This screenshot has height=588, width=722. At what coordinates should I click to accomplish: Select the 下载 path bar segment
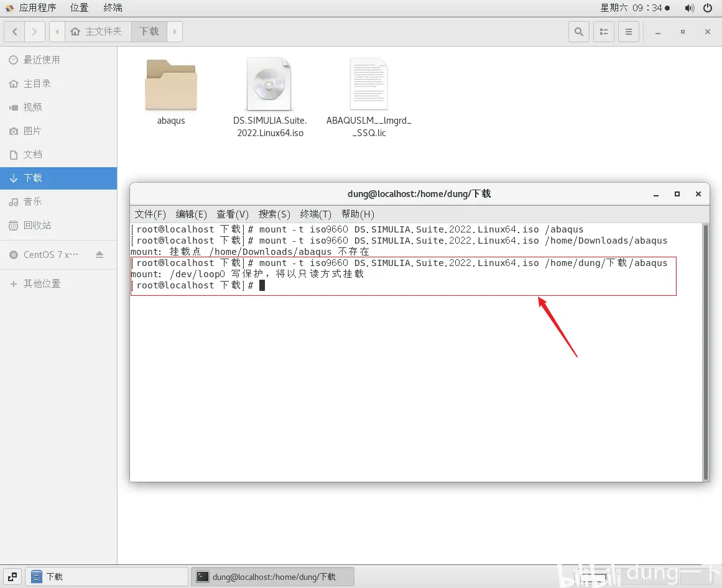[x=149, y=32]
